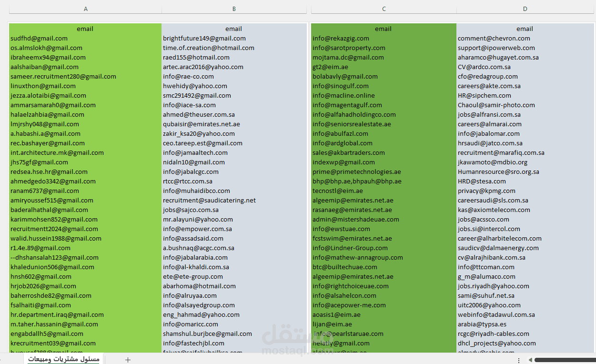Click cell Chaoul@samir-photo.com
The image size is (596, 364).
coord(525,105)
